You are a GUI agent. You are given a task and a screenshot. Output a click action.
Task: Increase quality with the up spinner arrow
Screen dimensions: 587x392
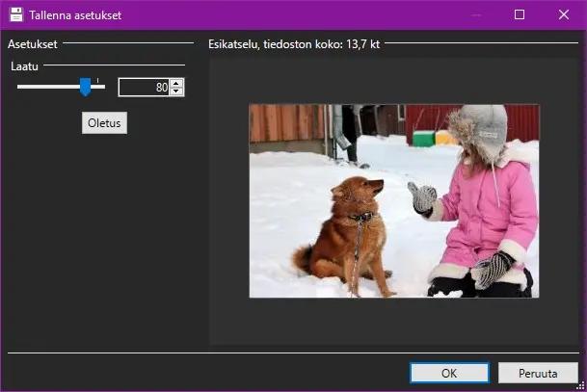coord(176,83)
